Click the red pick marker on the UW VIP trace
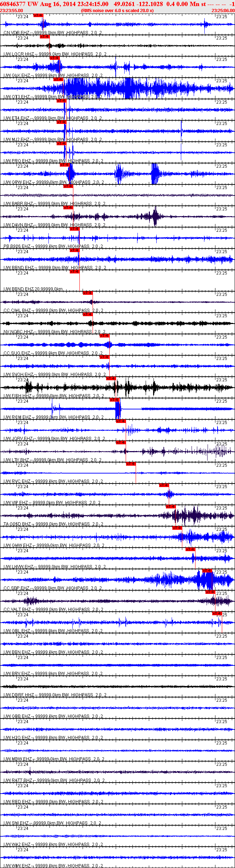This screenshot has width=235, height=868. 164,485
